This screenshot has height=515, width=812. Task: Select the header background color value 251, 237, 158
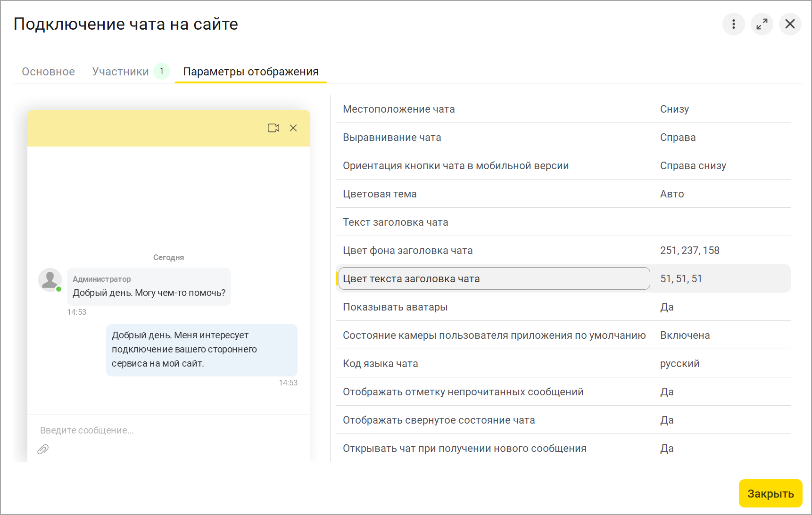pyautogui.click(x=689, y=251)
